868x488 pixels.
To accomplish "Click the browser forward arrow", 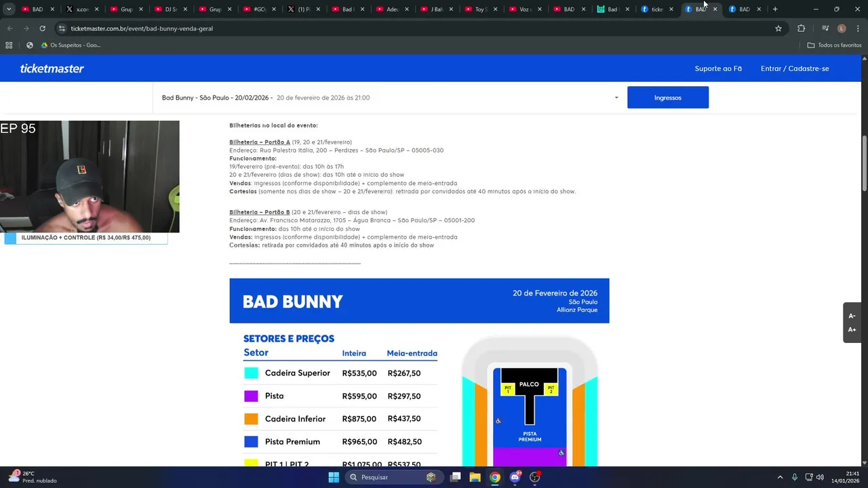I will (x=26, y=28).
